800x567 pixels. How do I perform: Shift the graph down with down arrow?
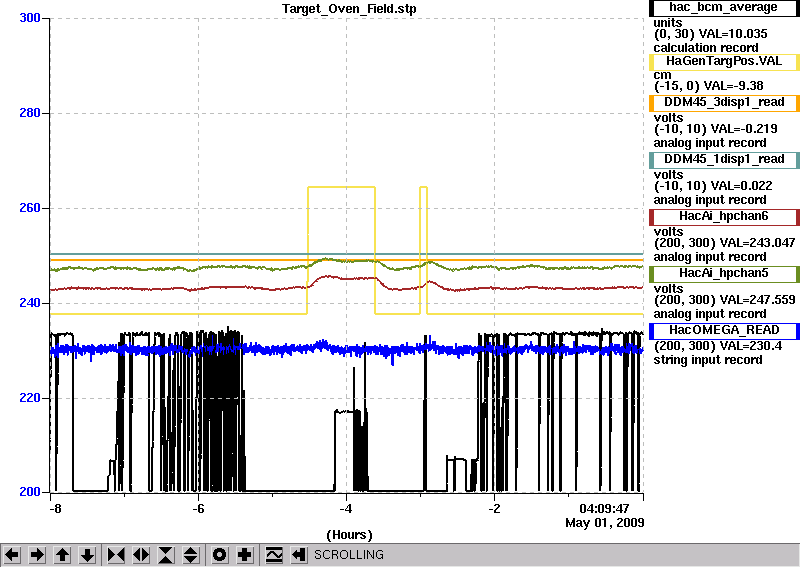(x=87, y=555)
